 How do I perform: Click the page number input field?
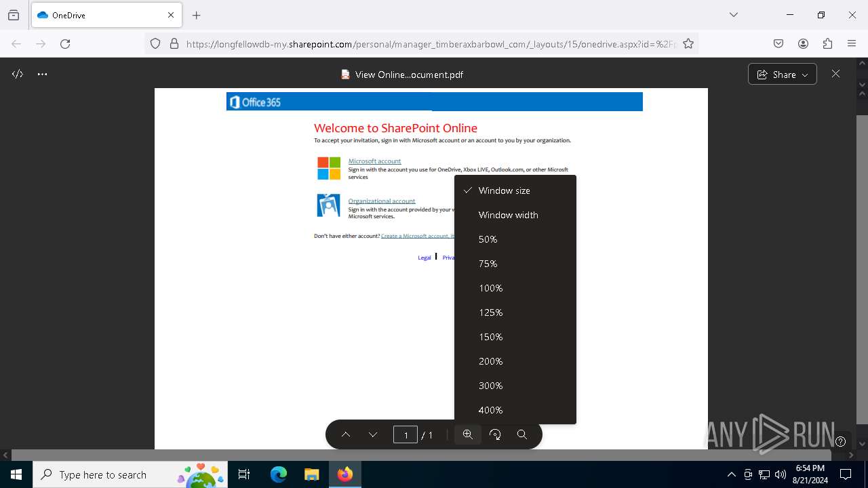click(x=406, y=434)
